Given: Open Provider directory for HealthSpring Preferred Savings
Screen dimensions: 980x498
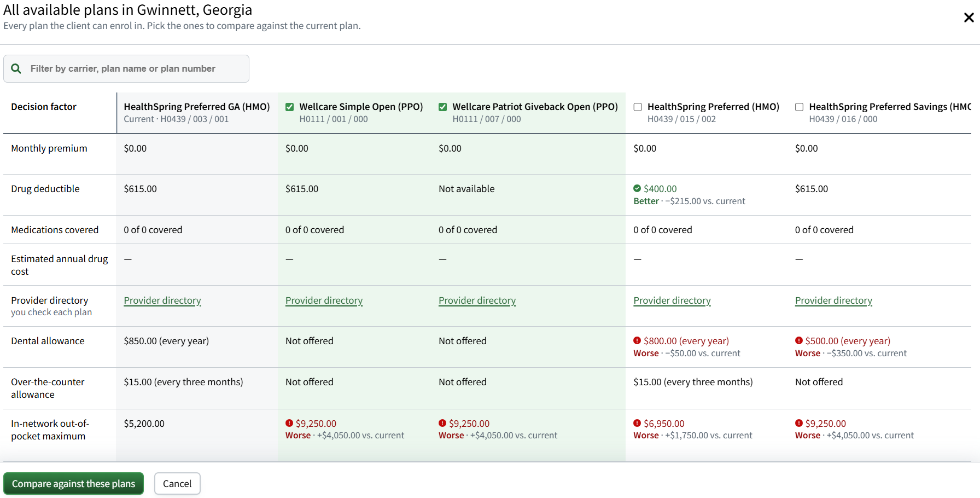Looking at the screenshot, I should coord(833,300).
